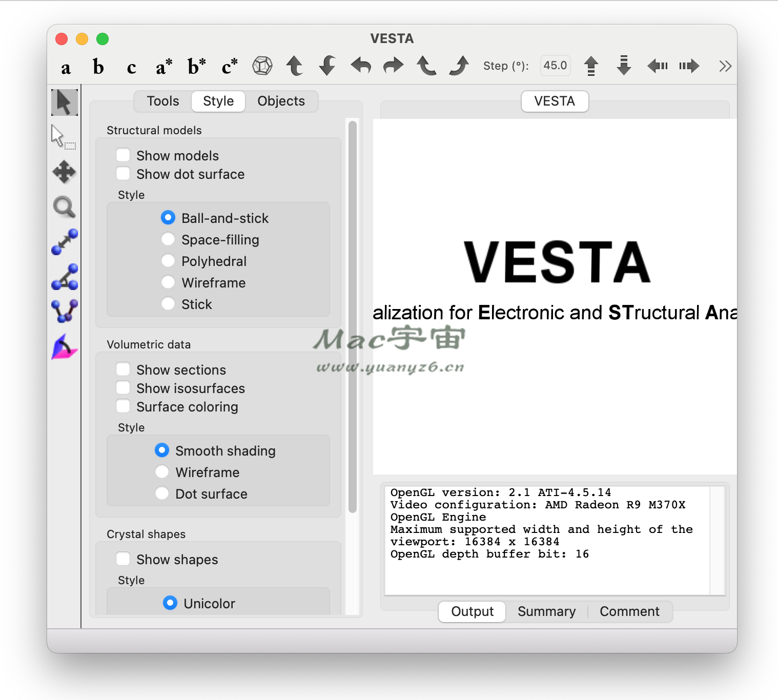778x700 pixels.
Task: Activate the magnifying glass zoom tool
Action: click(x=64, y=207)
